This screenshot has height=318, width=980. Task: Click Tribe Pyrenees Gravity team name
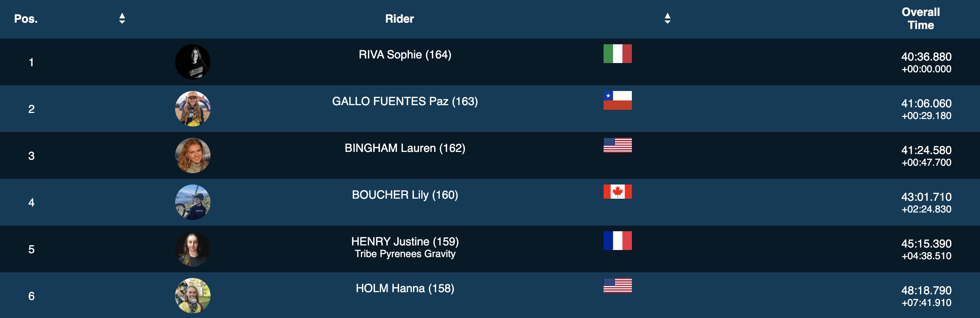(x=405, y=254)
